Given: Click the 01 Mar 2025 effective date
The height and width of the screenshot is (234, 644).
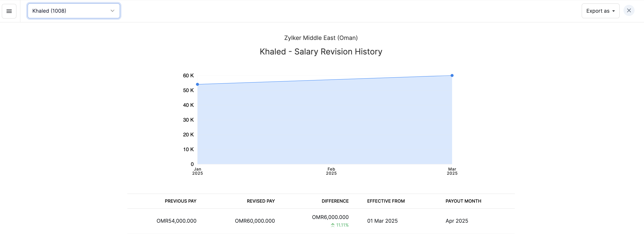Looking at the screenshot, I should click(x=382, y=221).
